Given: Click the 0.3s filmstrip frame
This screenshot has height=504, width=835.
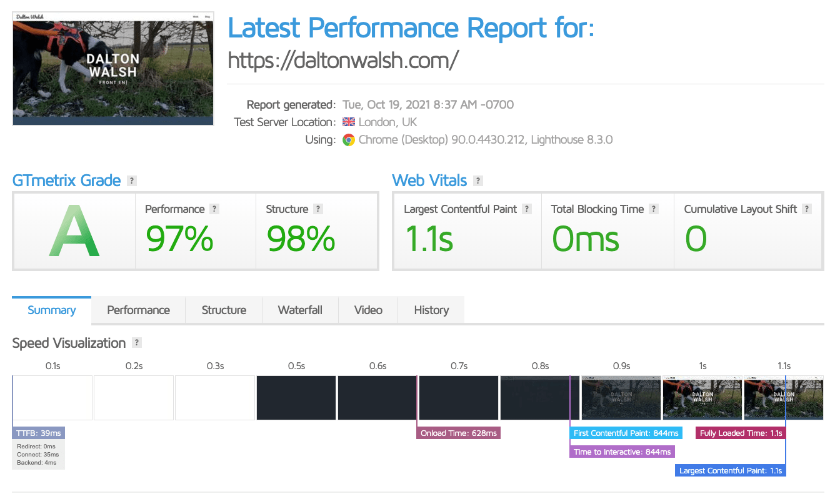Looking at the screenshot, I should [215, 398].
